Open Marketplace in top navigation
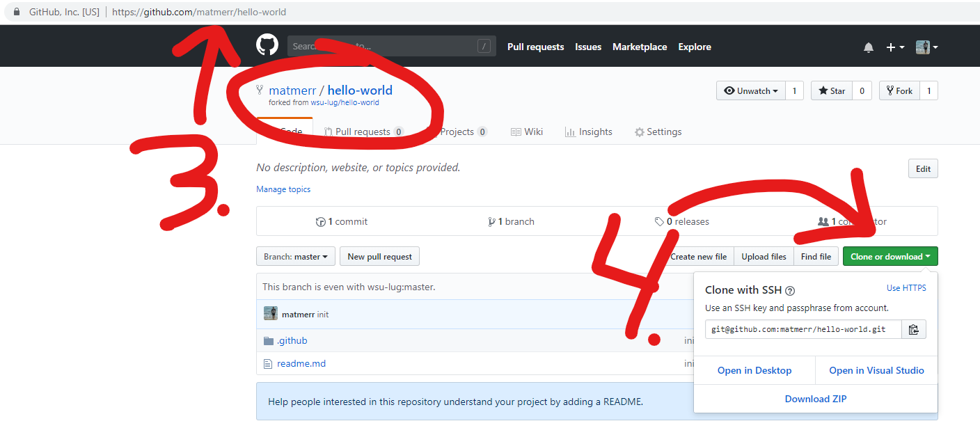 [x=640, y=47]
